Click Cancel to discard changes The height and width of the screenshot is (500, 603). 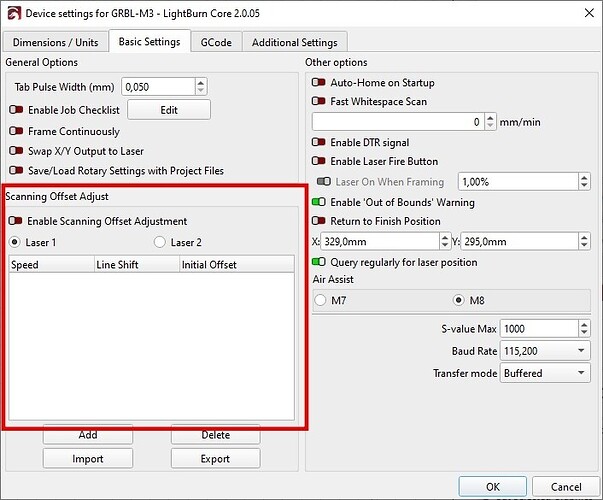(566, 487)
